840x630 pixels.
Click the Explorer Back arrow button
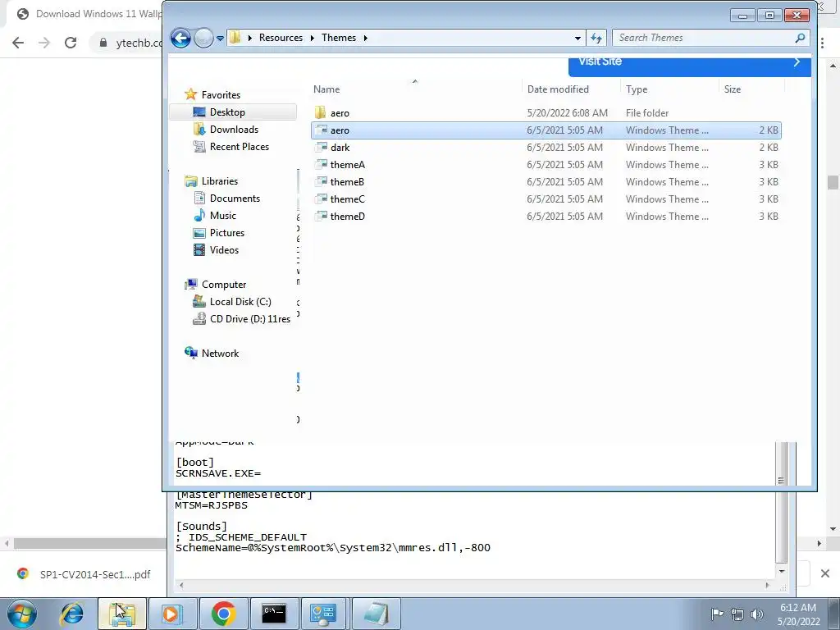click(x=180, y=38)
